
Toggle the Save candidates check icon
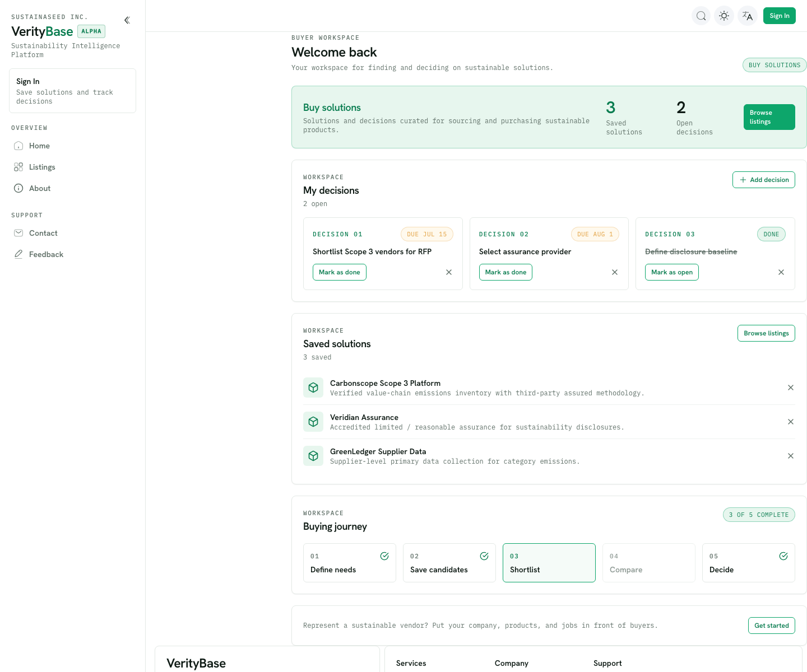pos(484,556)
